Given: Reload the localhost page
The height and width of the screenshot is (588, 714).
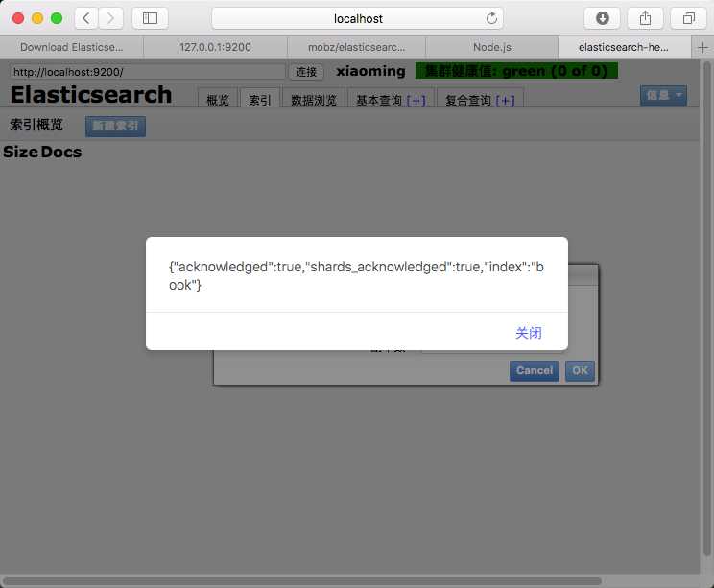Looking at the screenshot, I should (x=491, y=18).
